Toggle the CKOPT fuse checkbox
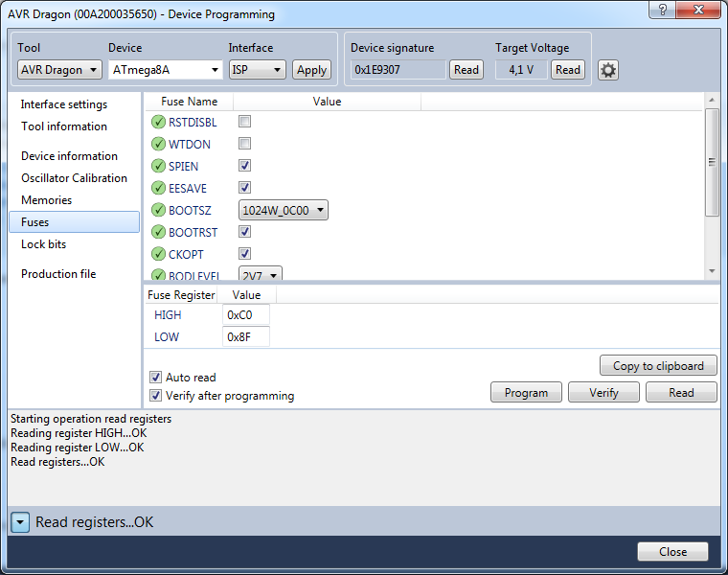Screen dimensions: 728x575 tap(244, 254)
